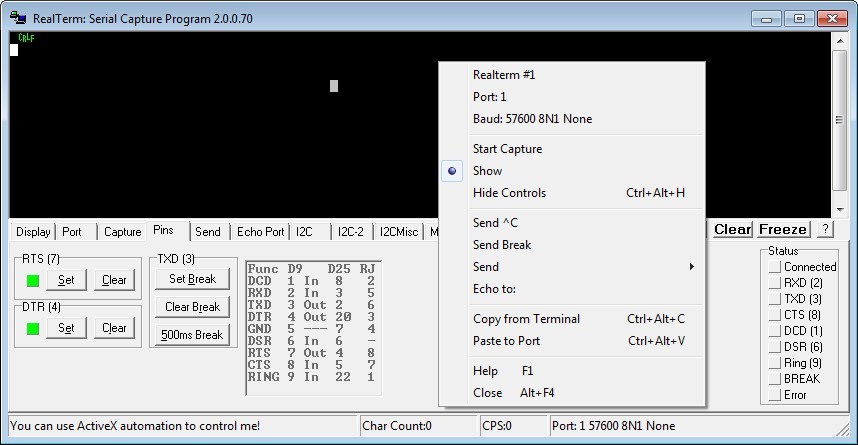Click the DTR green status indicator

[33, 328]
